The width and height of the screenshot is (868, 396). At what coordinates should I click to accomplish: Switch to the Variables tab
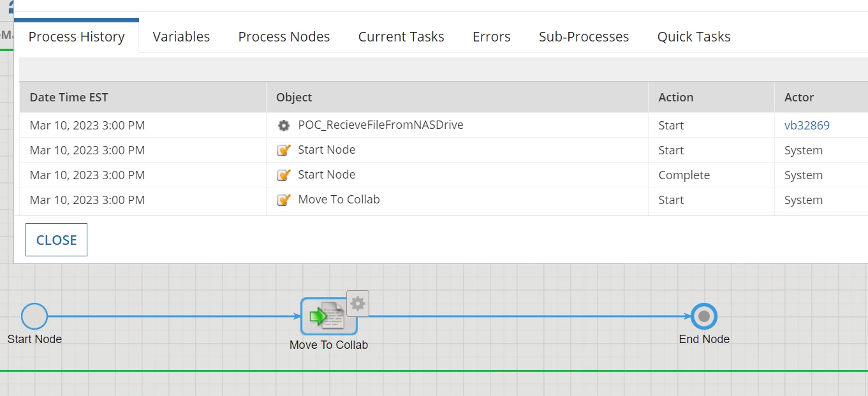point(181,37)
